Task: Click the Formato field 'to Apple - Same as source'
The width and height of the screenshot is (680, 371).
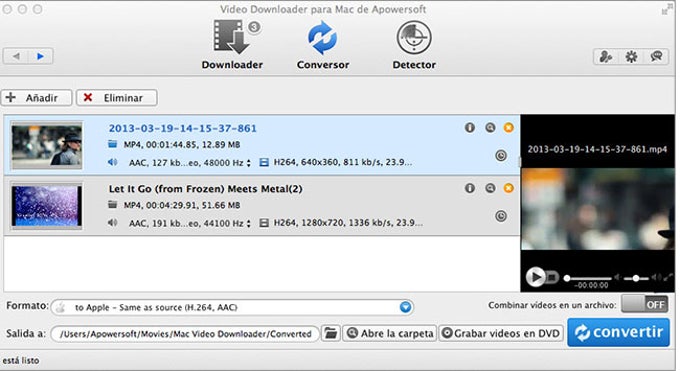Action: point(232,307)
